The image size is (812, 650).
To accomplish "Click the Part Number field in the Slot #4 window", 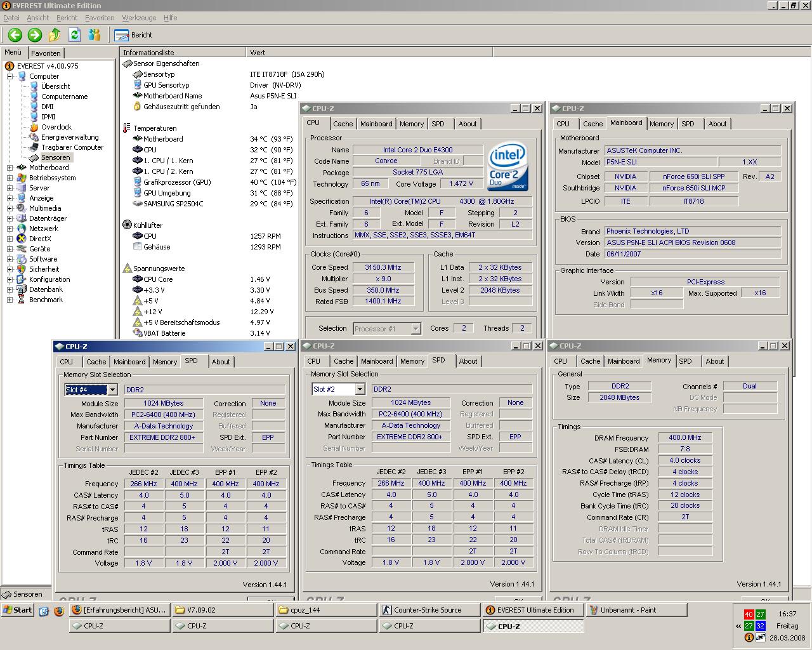I will (x=164, y=437).
